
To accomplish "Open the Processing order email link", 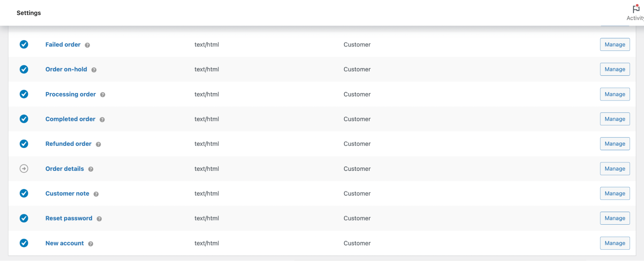I will click(x=71, y=94).
